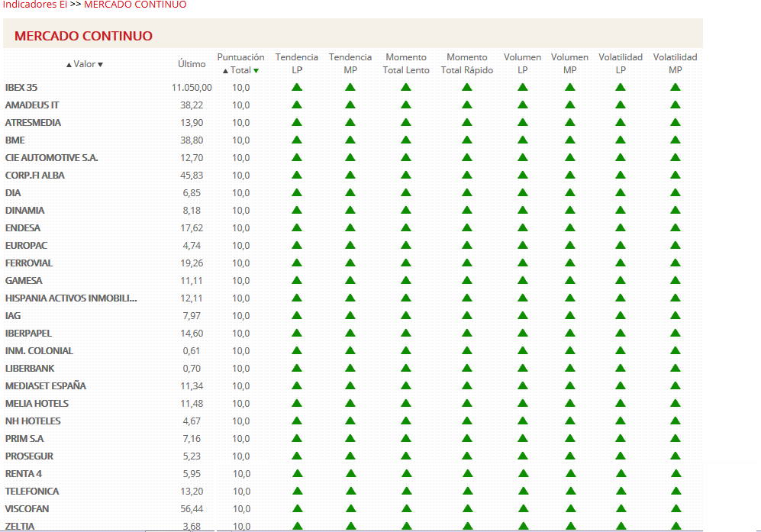761x532 pixels.
Task: Click IBERPAPEL Volatilidad LP triangle
Action: [x=621, y=333]
